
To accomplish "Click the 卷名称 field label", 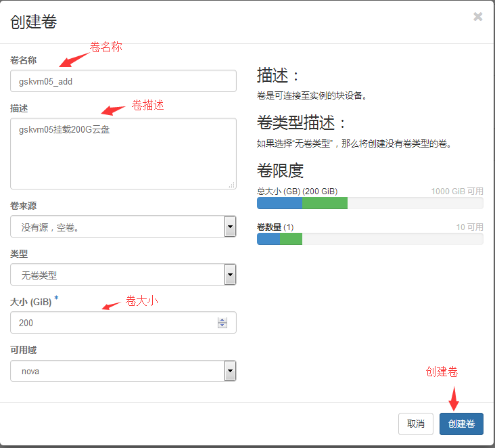I will tap(24, 60).
